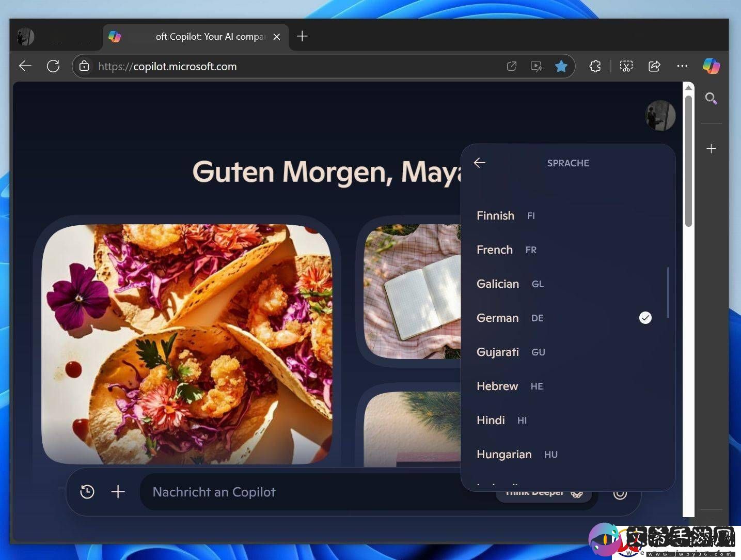
Task: Share this page icon
Action: click(654, 66)
